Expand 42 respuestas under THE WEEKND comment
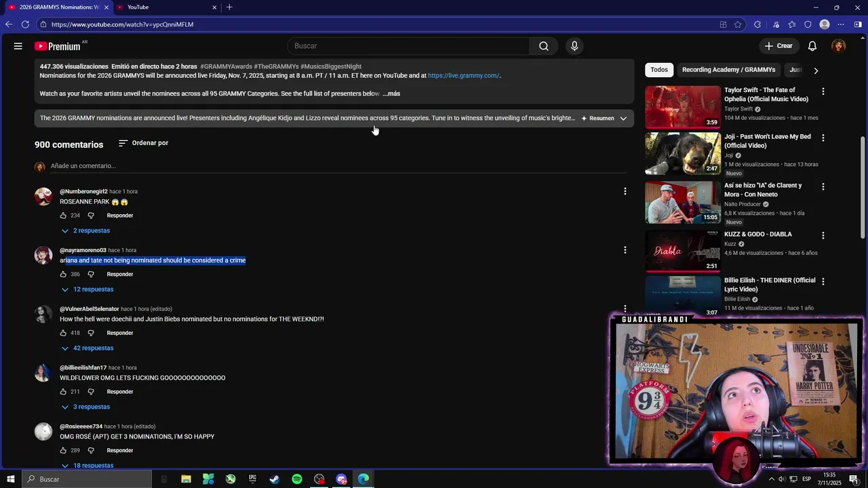The image size is (868, 488). point(87,348)
